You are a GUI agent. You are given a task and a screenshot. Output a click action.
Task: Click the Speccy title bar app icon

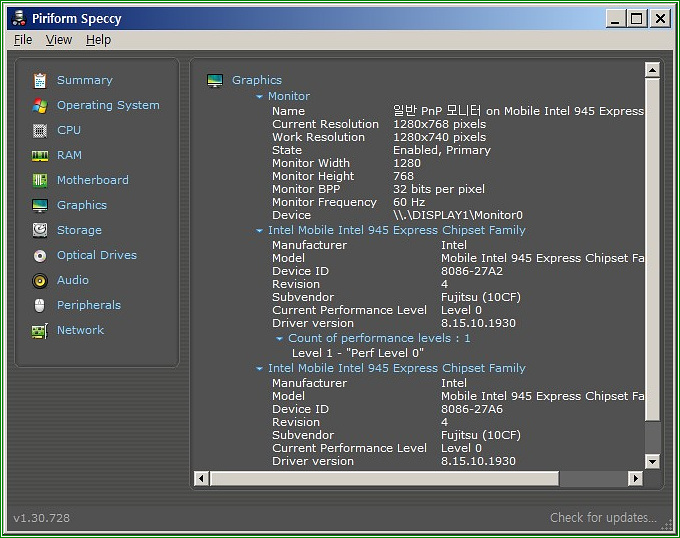[x=19, y=18]
